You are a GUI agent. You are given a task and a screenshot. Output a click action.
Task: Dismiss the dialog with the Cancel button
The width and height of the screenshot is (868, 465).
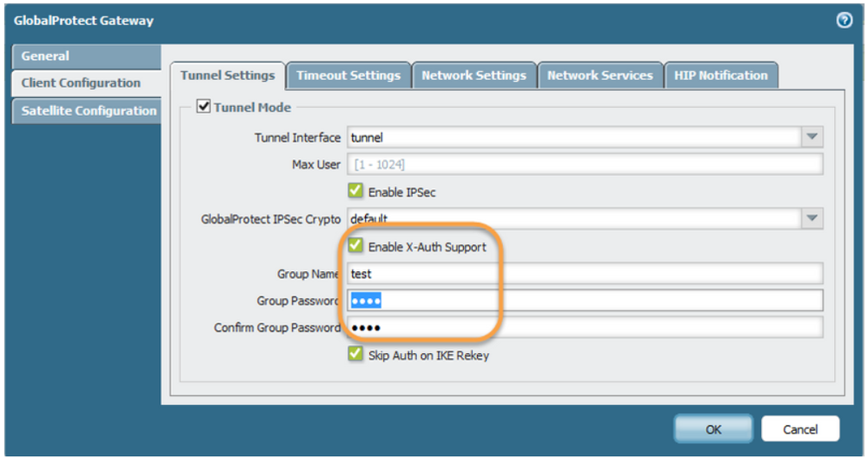tap(800, 429)
